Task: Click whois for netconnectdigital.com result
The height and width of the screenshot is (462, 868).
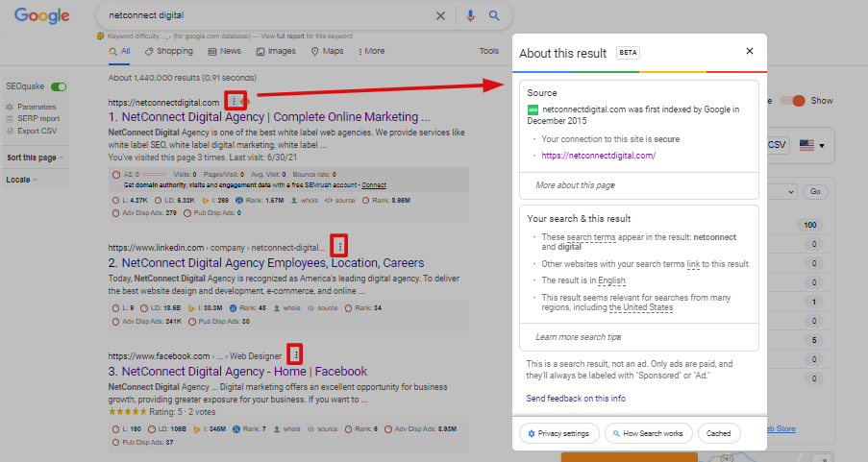Action: [x=310, y=201]
